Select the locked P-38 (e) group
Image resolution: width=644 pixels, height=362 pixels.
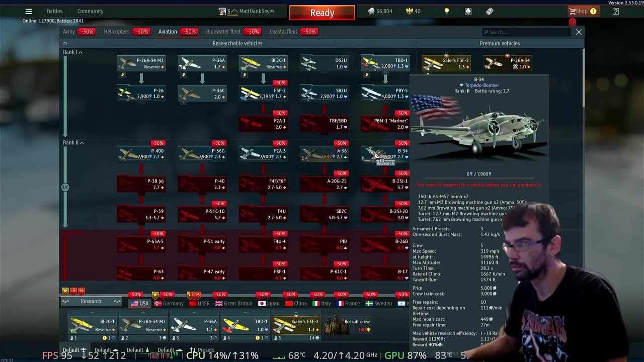coord(141,184)
